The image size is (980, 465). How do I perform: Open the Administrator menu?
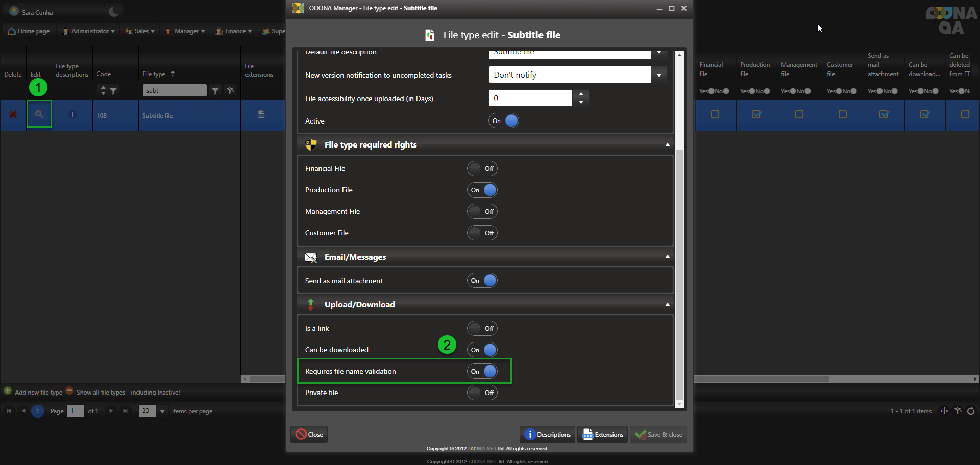point(89,31)
